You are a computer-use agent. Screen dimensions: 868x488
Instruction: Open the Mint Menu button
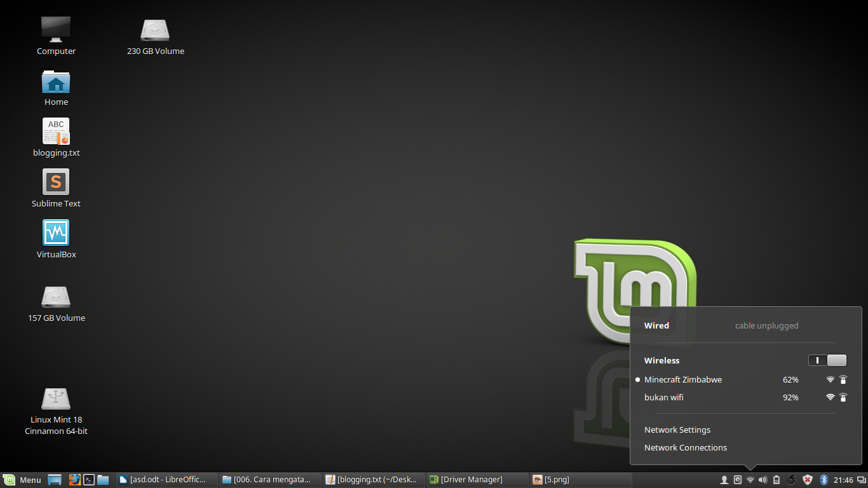pyautogui.click(x=22, y=480)
